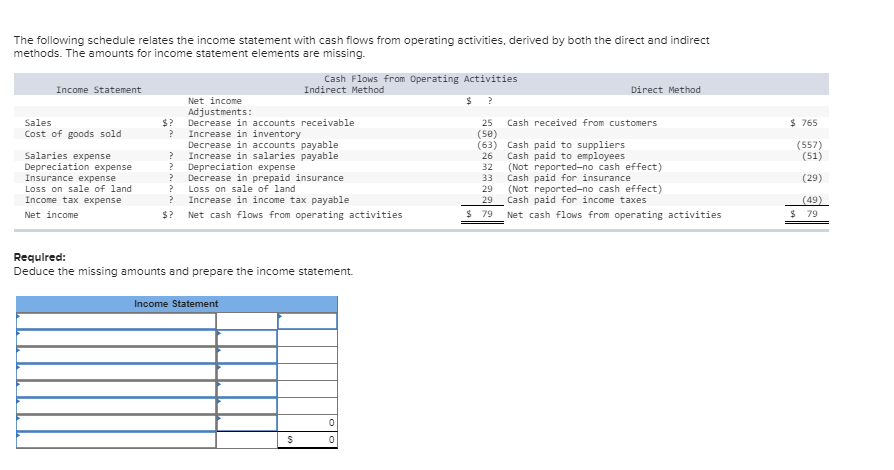This screenshot has height=470, width=894.
Task: Click the $ 0 final total cell
Action: pyautogui.click(x=307, y=440)
